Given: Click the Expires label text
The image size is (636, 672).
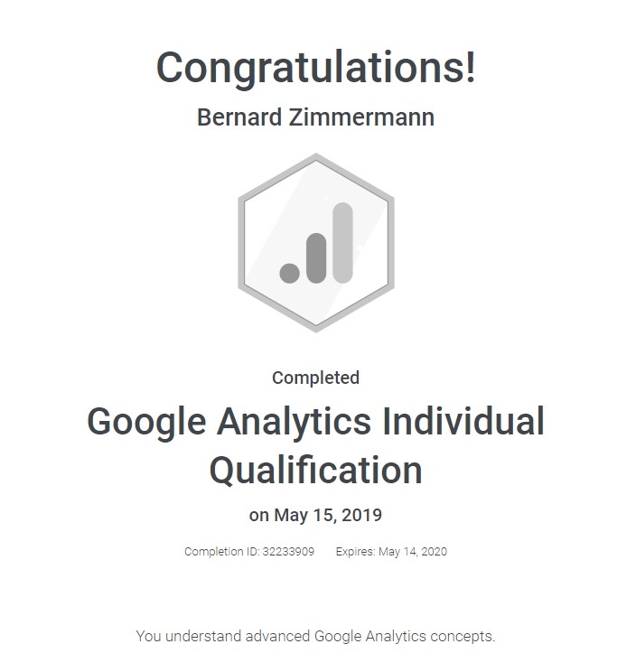Looking at the screenshot, I should 356,552.
